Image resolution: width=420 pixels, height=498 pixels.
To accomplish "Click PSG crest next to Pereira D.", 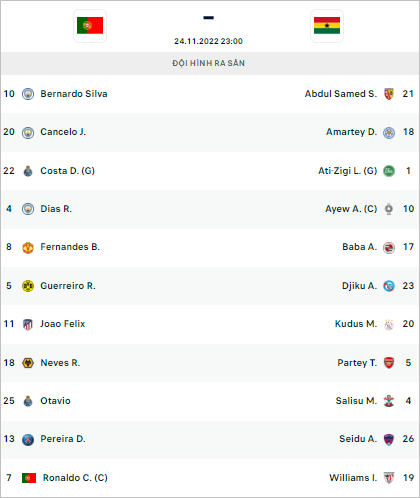I will (28, 440).
